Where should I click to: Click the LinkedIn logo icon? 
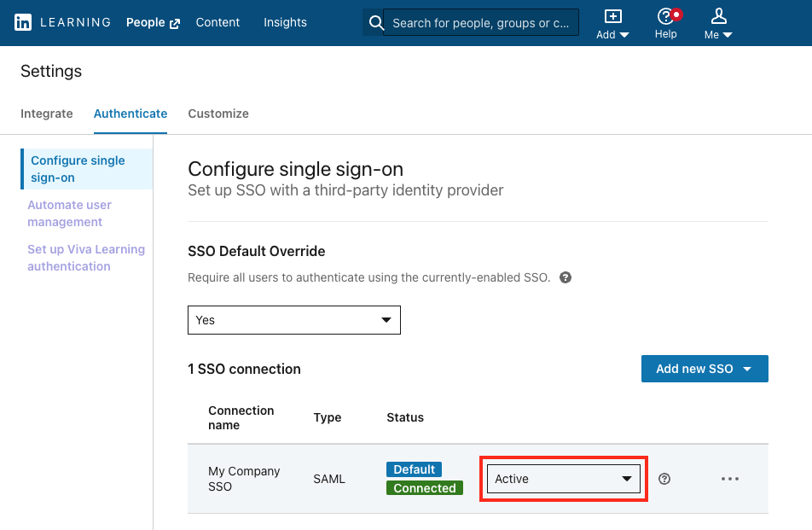(23, 22)
